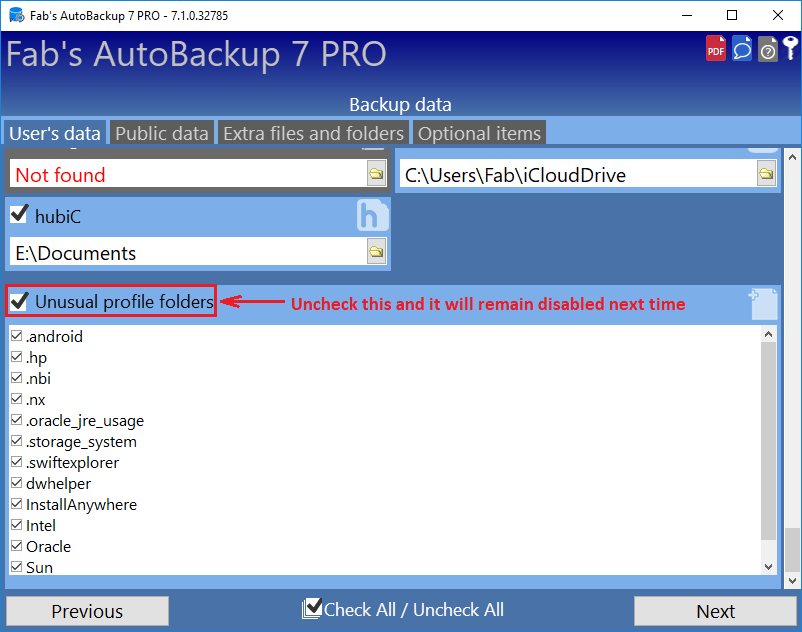Open Extra files and folders tab
Screen dimensions: 802x632
(x=314, y=133)
